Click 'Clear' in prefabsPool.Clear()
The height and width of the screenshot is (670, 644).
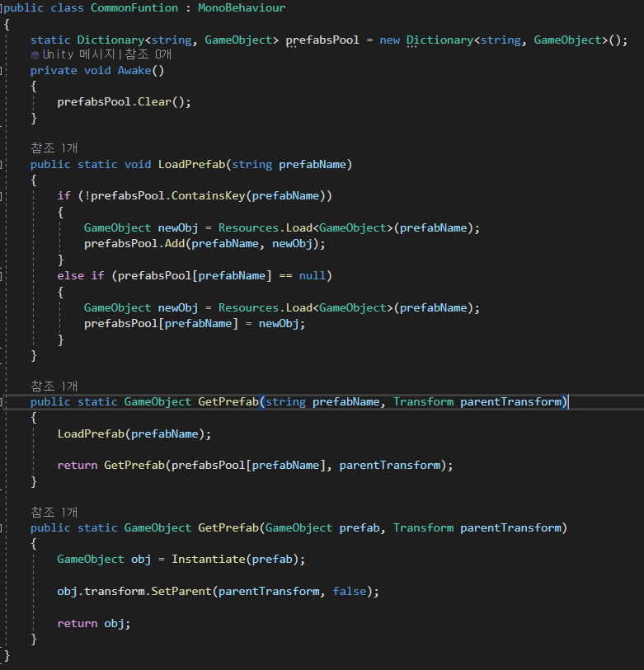154,101
